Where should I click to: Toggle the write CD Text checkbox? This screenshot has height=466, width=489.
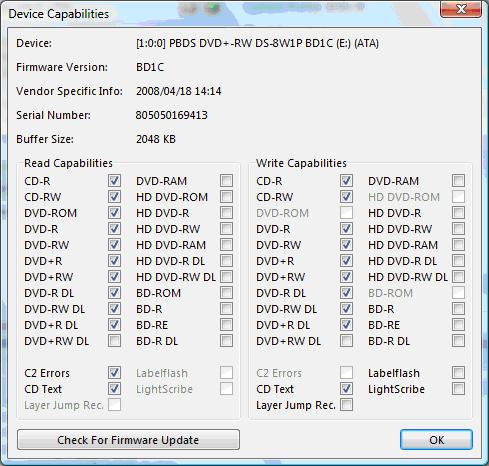click(346, 389)
